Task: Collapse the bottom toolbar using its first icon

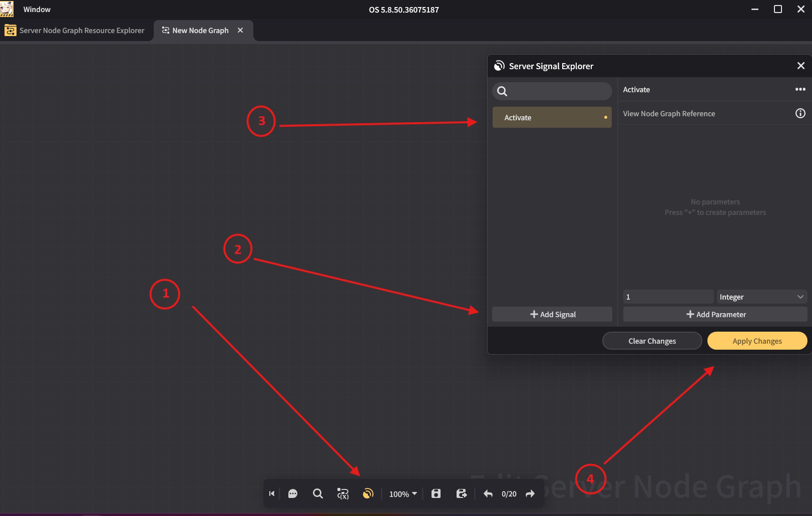Action: (272, 494)
